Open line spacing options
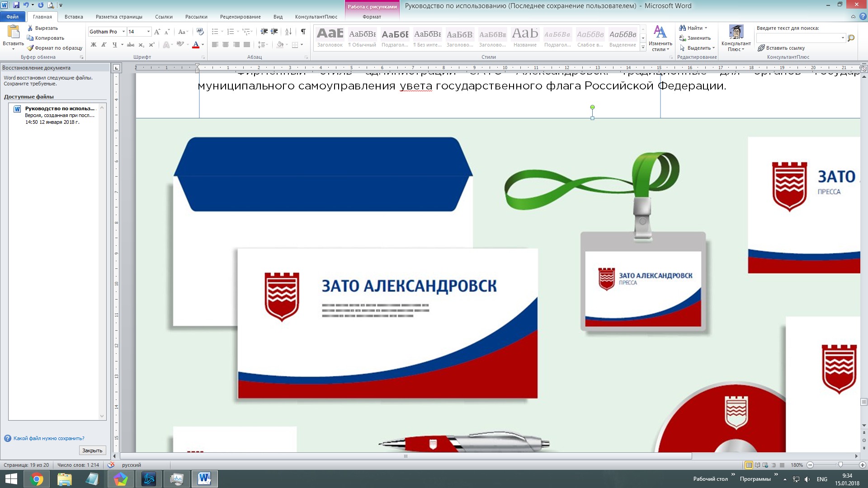Viewport: 868px width, 488px height. click(263, 45)
